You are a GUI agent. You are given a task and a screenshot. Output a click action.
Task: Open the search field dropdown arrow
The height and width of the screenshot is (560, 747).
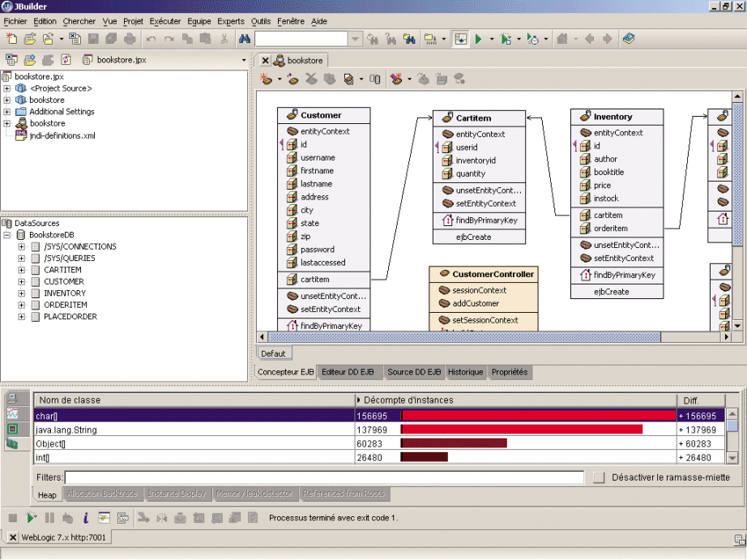click(x=355, y=39)
